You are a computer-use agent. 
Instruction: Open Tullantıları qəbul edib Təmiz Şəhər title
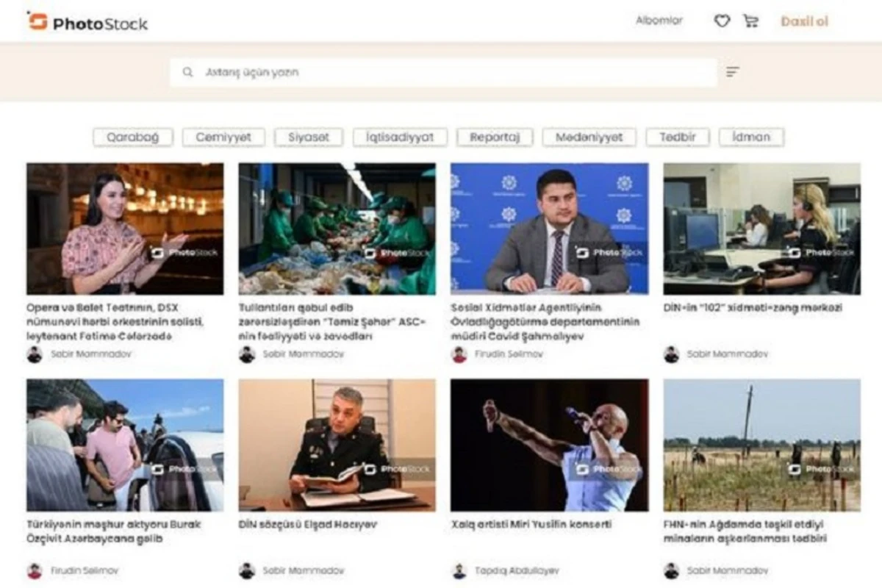coord(333,322)
